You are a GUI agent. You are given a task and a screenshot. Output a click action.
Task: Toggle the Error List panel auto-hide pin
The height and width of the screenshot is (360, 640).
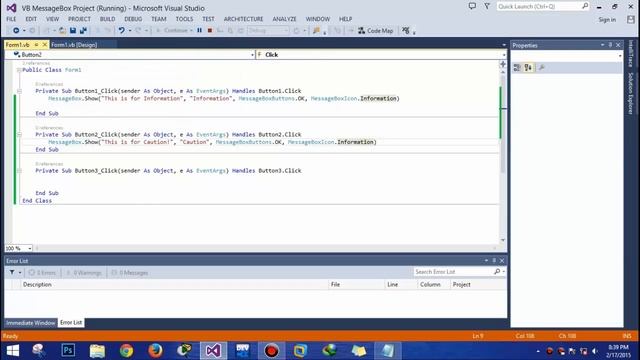[494, 260]
